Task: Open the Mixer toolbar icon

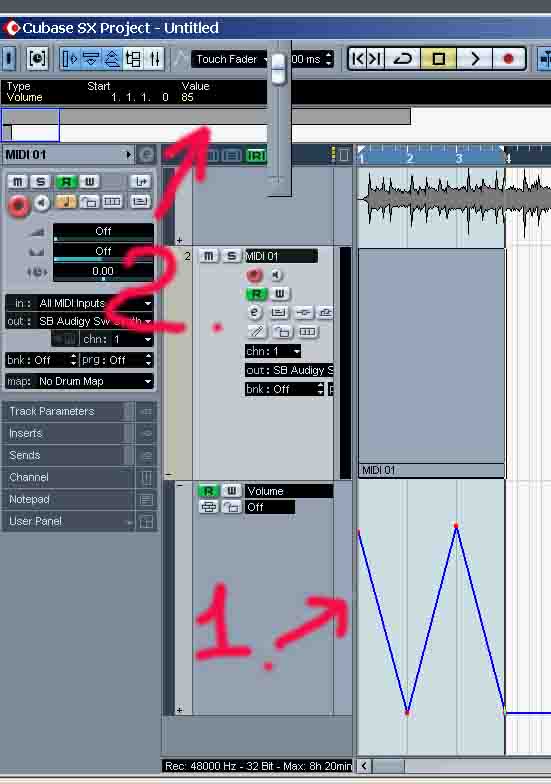Action: (x=155, y=59)
